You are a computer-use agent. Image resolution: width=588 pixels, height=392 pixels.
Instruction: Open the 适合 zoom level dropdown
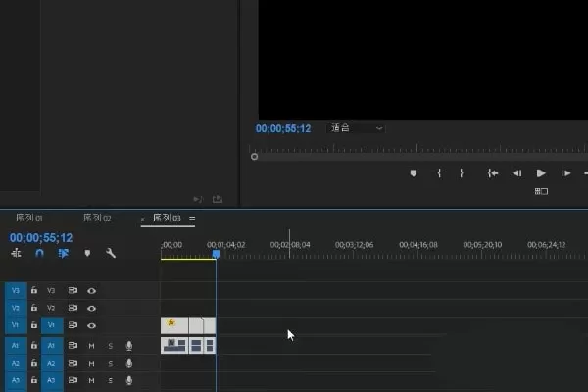click(x=356, y=128)
